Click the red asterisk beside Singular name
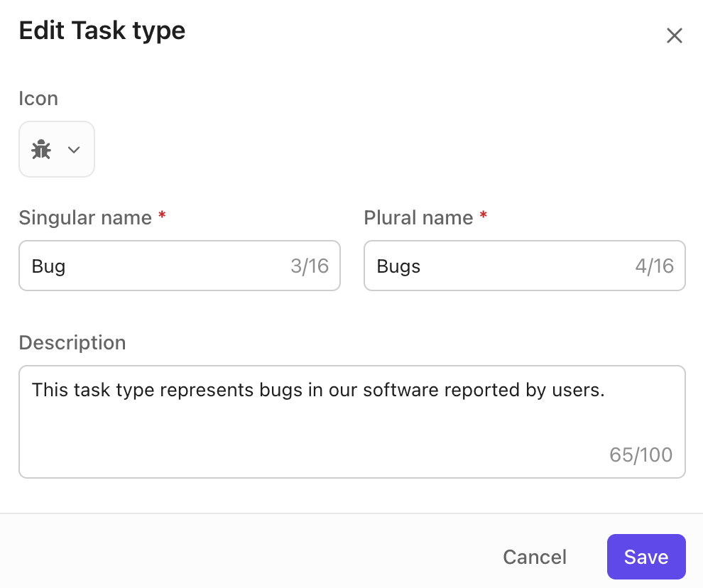The height and width of the screenshot is (588, 703). coord(162,216)
